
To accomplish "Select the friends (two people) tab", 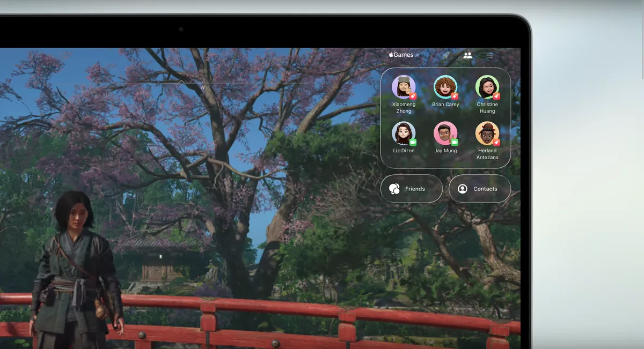I will click(x=467, y=55).
